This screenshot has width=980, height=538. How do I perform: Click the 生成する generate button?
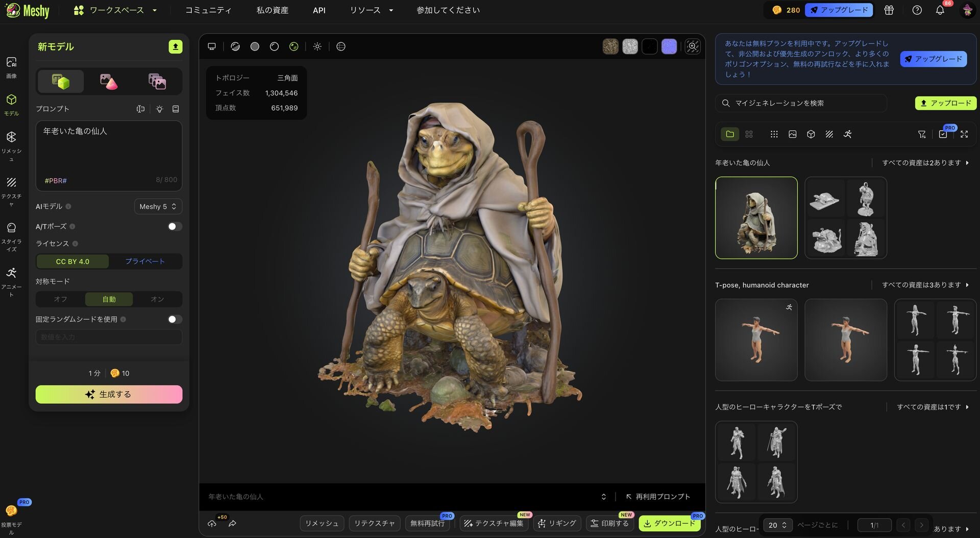(109, 394)
